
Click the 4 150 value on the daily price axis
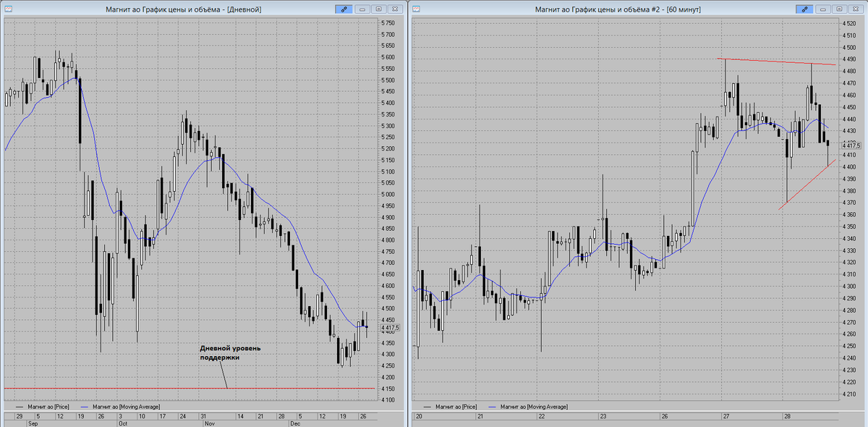click(388, 389)
